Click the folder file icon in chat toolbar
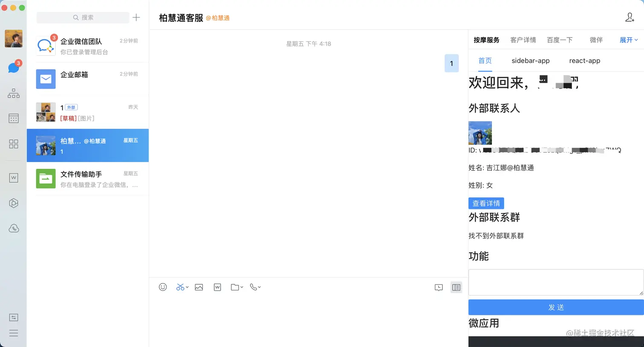Image resolution: width=644 pixels, height=347 pixels. click(235, 287)
